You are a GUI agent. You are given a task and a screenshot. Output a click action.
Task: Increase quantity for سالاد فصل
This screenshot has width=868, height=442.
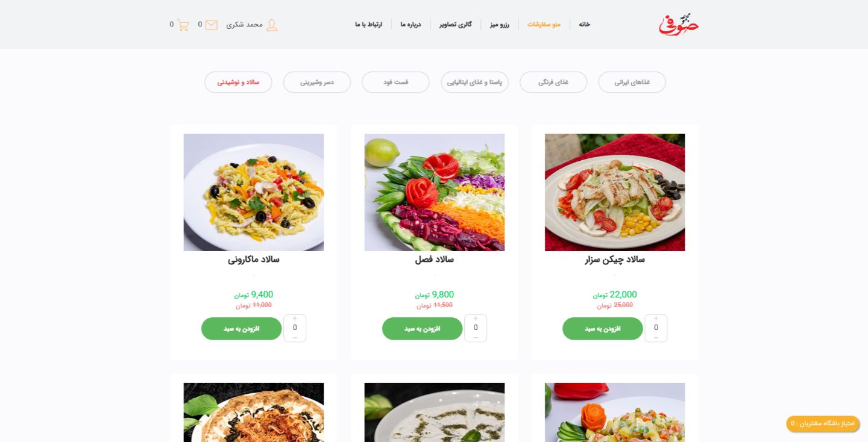[x=476, y=319]
